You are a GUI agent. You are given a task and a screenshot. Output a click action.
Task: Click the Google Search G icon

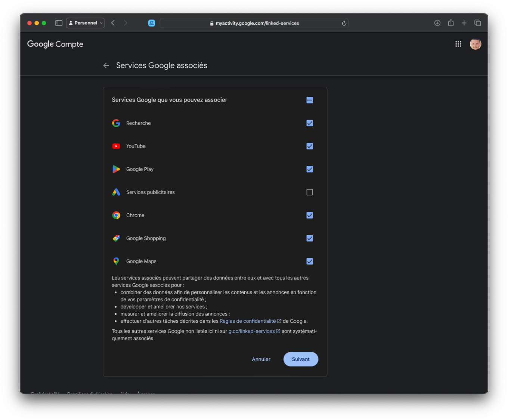click(116, 123)
